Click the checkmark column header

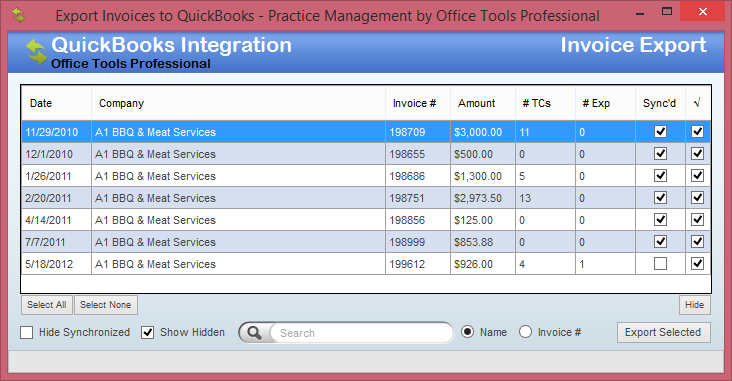click(x=697, y=103)
